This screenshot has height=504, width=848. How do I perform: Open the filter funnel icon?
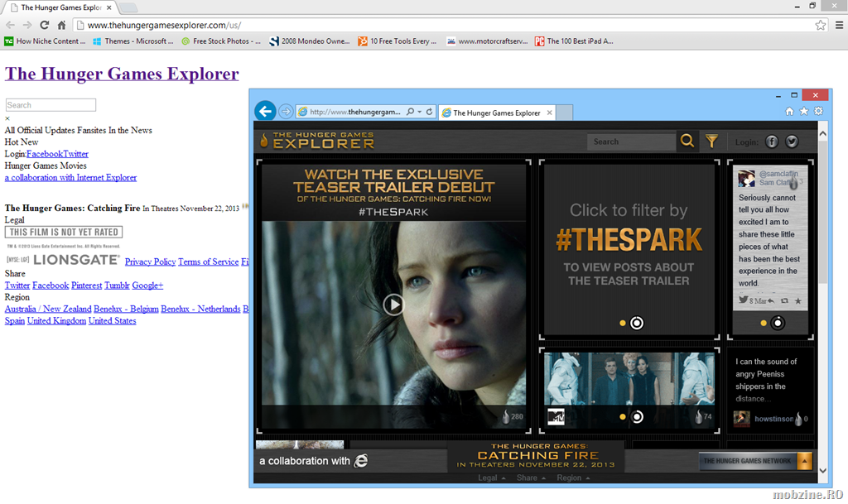tap(711, 142)
